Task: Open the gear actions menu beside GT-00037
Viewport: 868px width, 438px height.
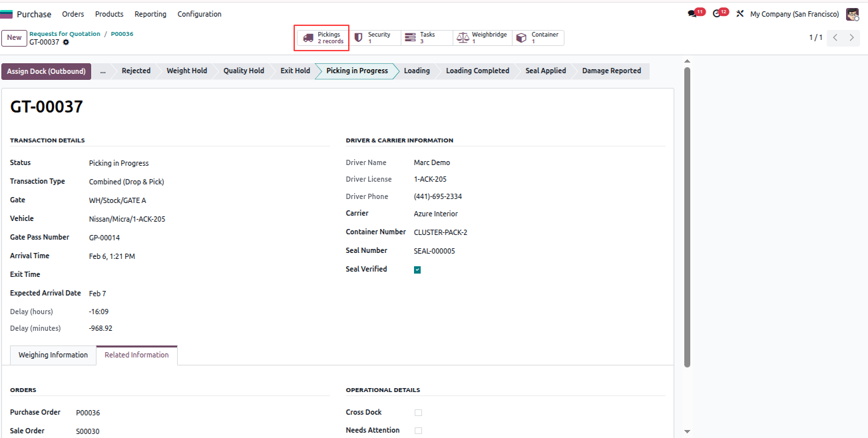Action: pyautogui.click(x=66, y=43)
